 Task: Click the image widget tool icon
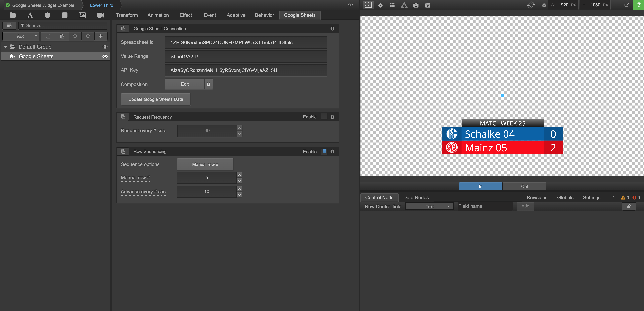(82, 15)
